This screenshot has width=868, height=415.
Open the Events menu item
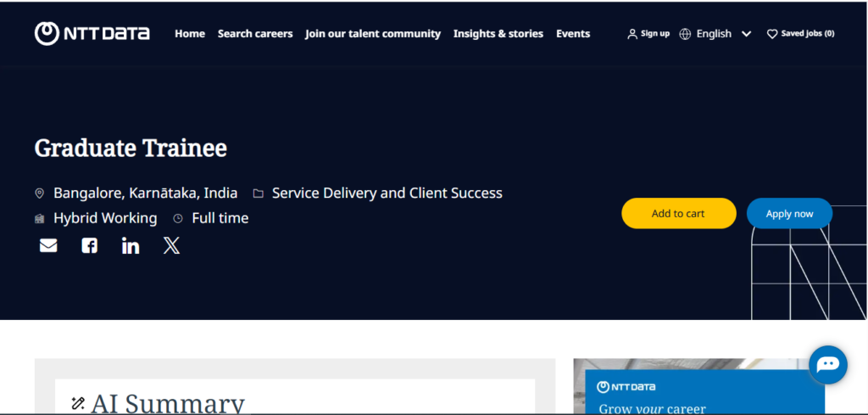tap(573, 34)
